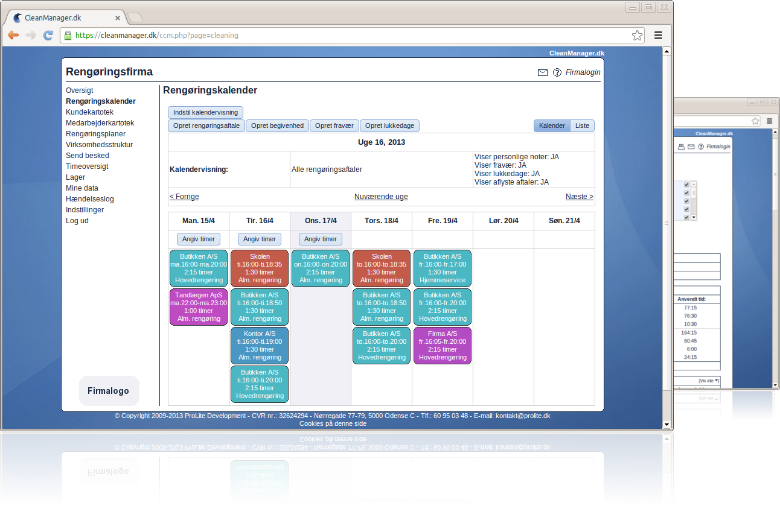Click the printer icon in background window

[x=681, y=147]
